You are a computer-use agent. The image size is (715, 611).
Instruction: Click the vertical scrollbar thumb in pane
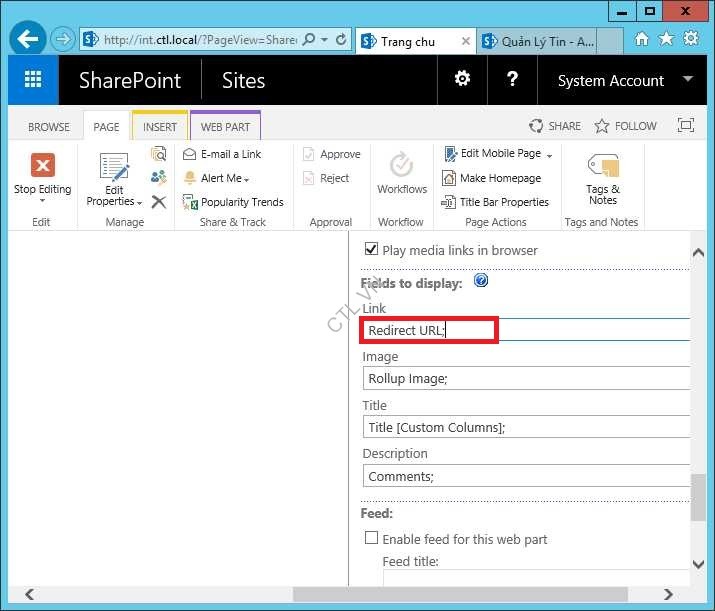pos(698,497)
